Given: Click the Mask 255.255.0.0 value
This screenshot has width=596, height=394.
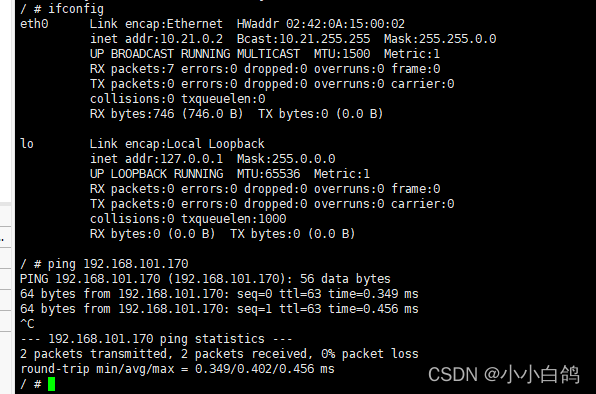Looking at the screenshot, I should (440, 39).
